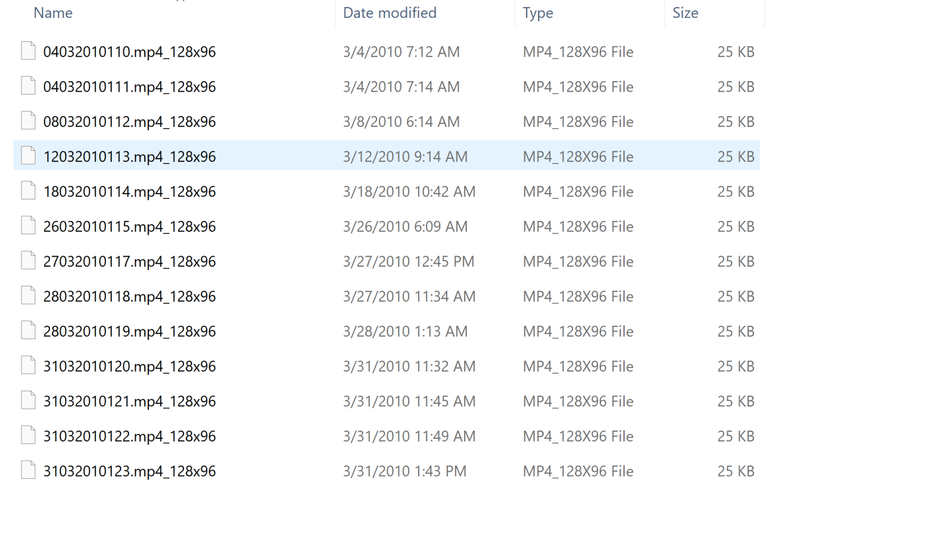Image resolution: width=928 pixels, height=560 pixels.
Task: Click the date 3/4/2010 7:14 AM
Action: click(401, 86)
